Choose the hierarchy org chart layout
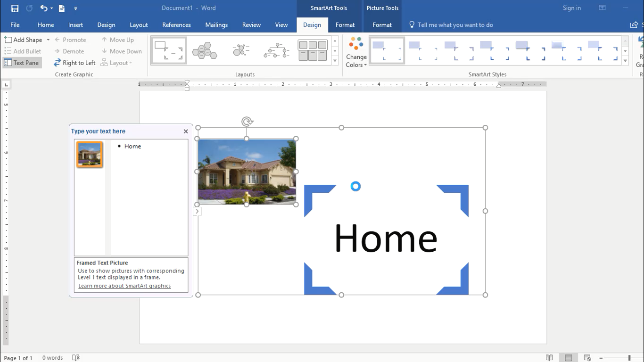Screen dimensions: 644x362 coord(276,50)
